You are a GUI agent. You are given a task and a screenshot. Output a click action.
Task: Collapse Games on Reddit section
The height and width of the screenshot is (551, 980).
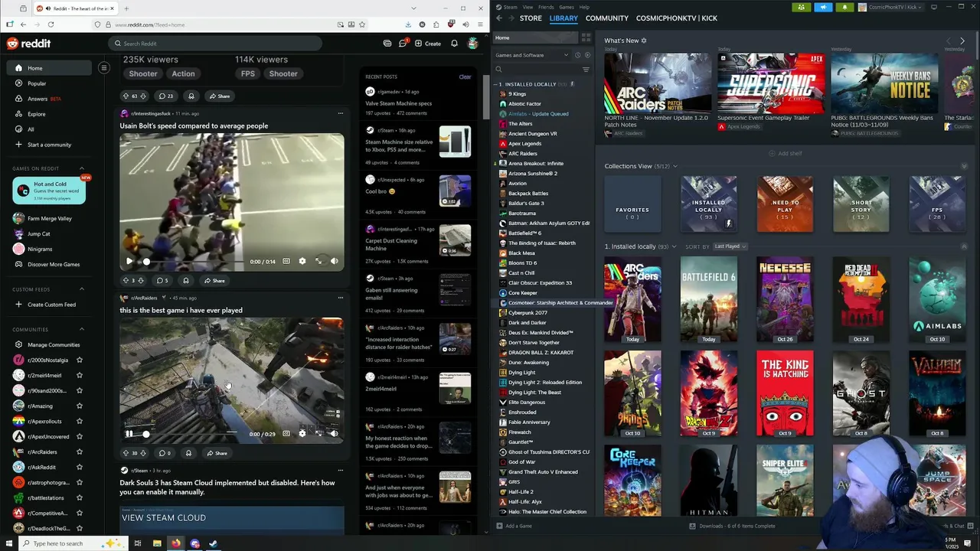click(x=82, y=168)
